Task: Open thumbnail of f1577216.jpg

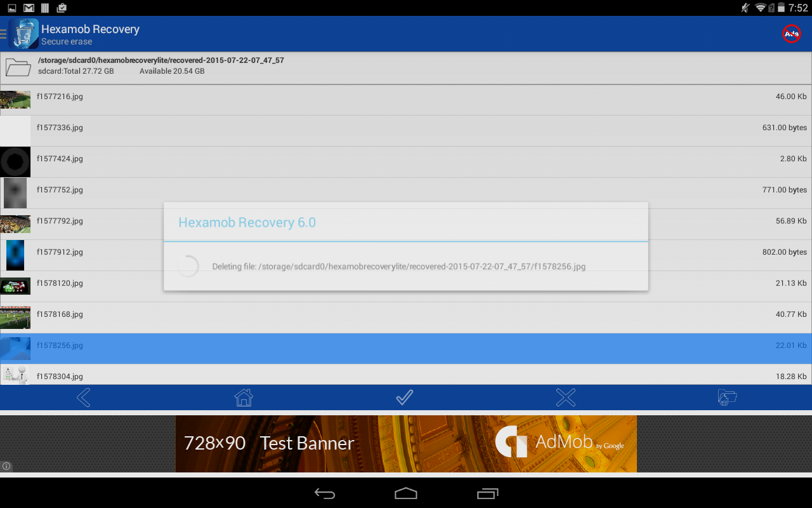Action: coord(15,100)
